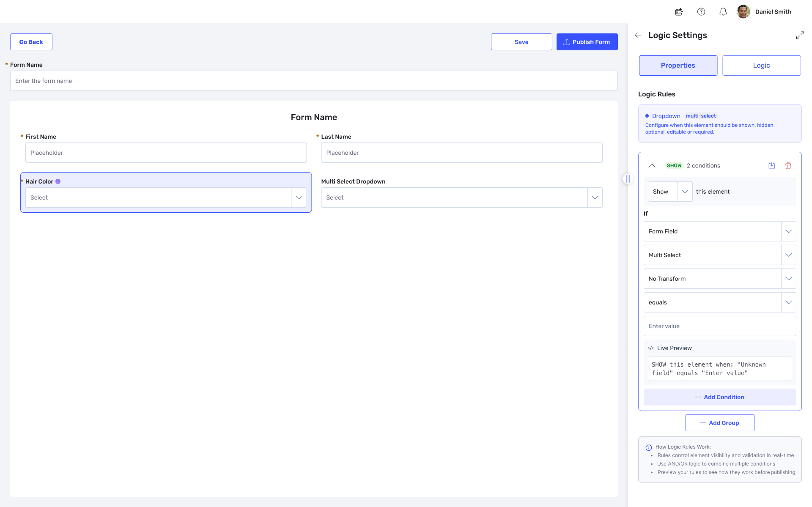Viewport: 812px width, 507px height.
Task: Open the notifications bell
Action: (723, 12)
